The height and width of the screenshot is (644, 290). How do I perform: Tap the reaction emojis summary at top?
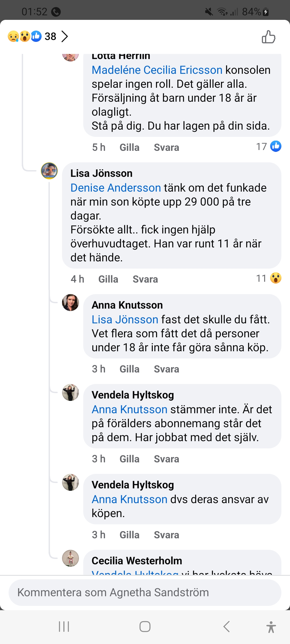coord(25,36)
